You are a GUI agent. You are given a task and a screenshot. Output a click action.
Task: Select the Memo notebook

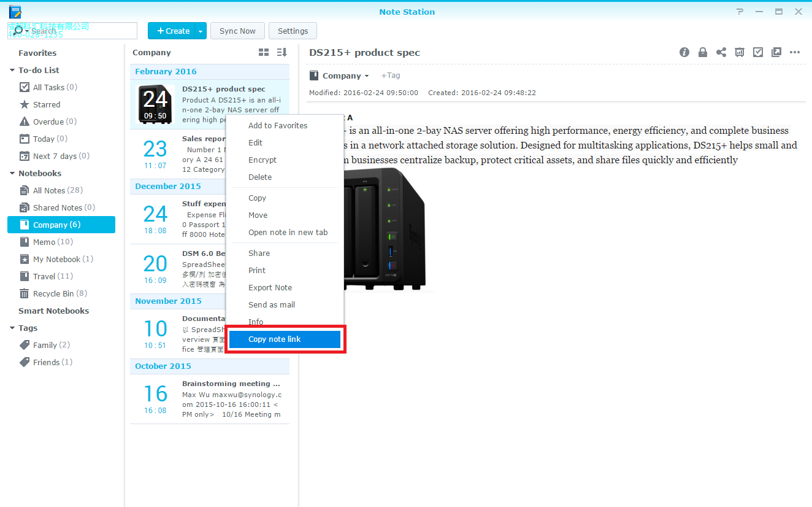(x=61, y=242)
